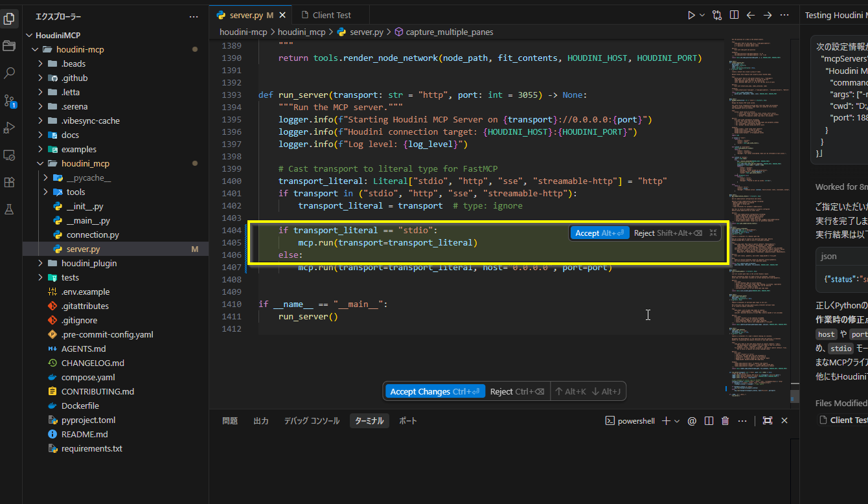Split the terminal pane
The image size is (868, 504).
coord(709,421)
